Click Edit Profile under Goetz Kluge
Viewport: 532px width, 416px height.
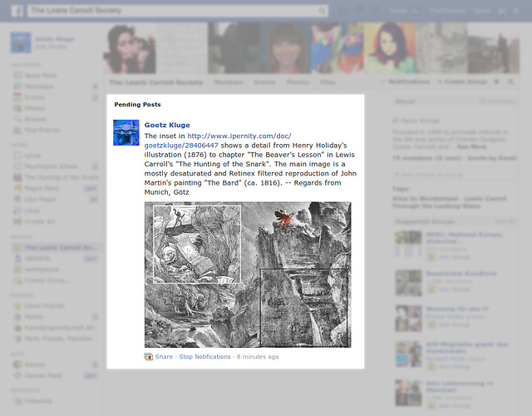pos(52,47)
